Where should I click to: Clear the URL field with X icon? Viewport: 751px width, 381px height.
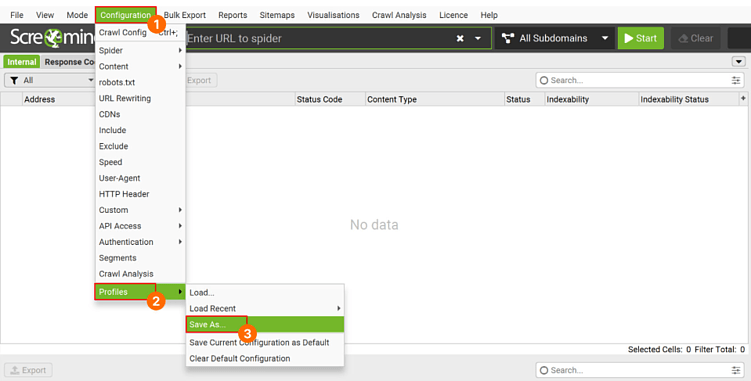[x=460, y=38]
